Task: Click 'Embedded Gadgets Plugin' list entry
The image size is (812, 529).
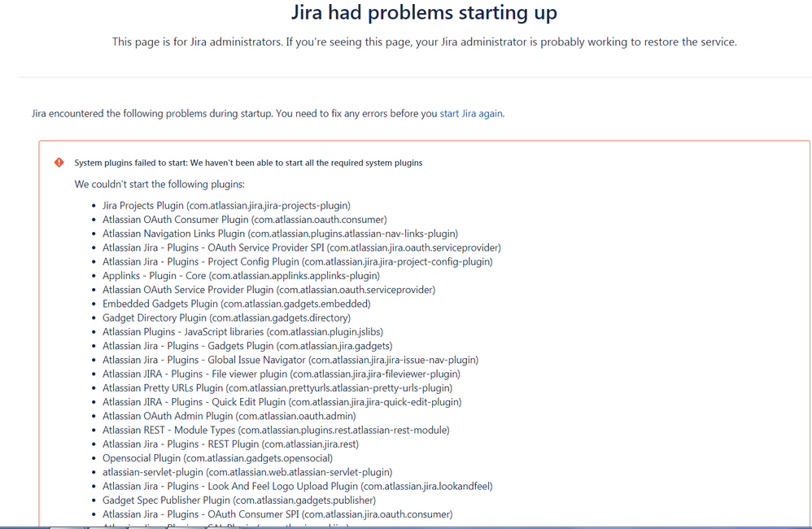Action: click(236, 304)
